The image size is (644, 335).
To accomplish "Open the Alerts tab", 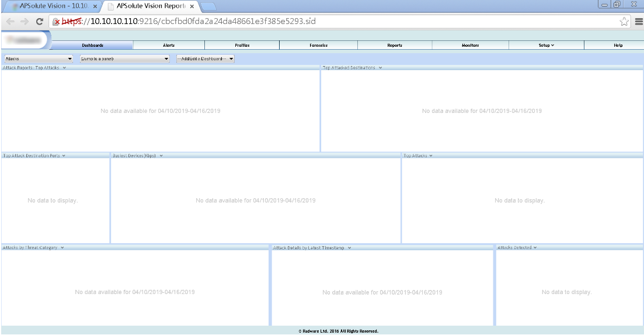I will 169,45.
